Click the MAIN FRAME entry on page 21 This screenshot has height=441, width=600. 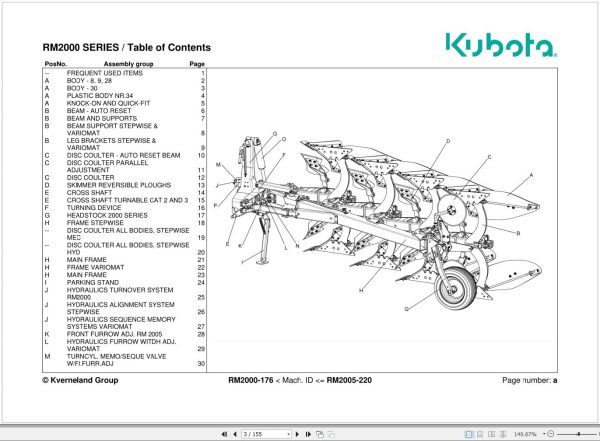[86, 260]
